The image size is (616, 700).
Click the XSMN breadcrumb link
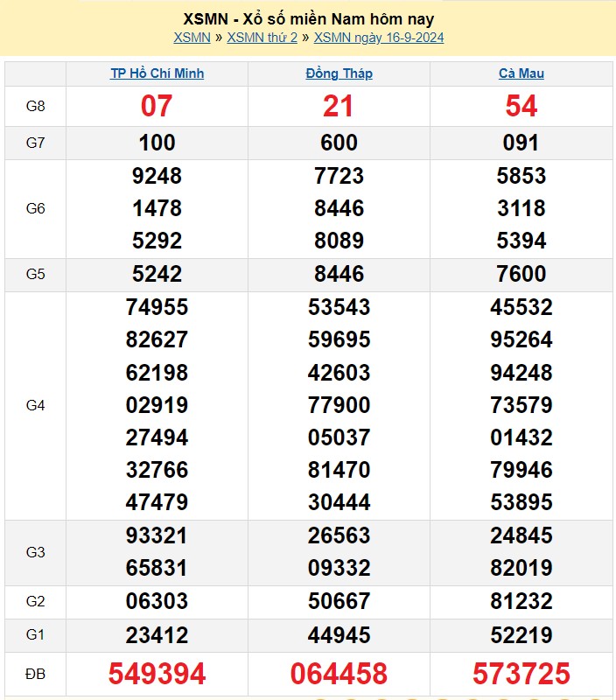192,38
